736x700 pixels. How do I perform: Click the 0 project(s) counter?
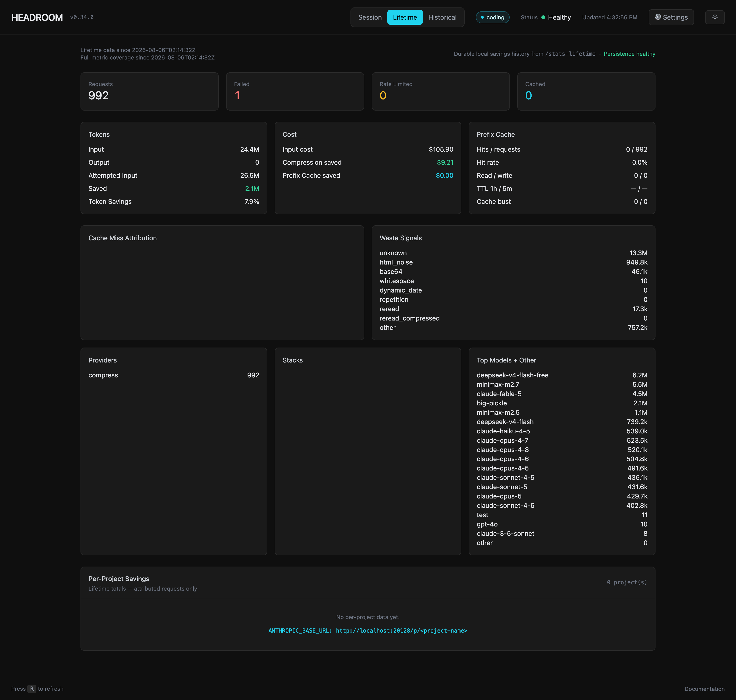coord(627,582)
